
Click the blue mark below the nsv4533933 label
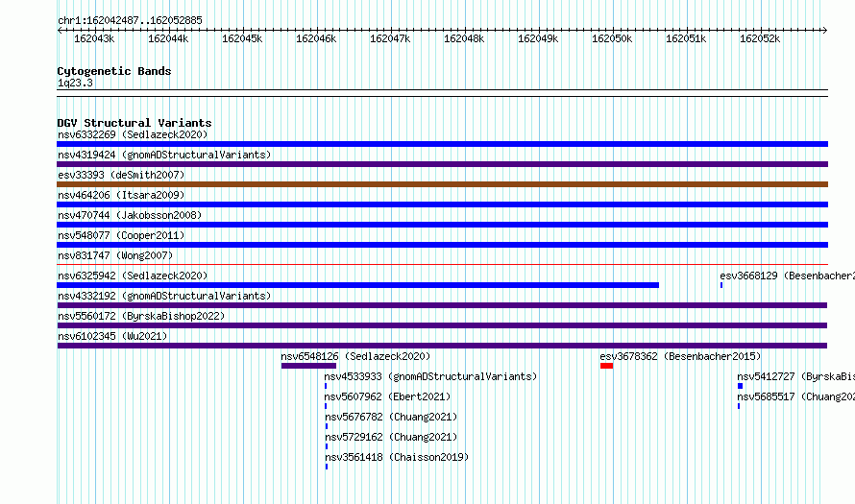[326, 386]
